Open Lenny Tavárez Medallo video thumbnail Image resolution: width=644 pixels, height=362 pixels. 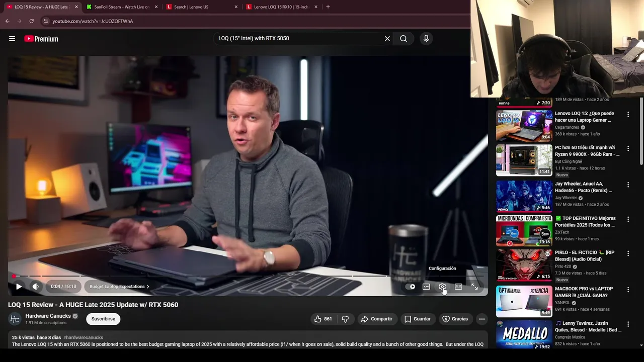pyautogui.click(x=524, y=335)
